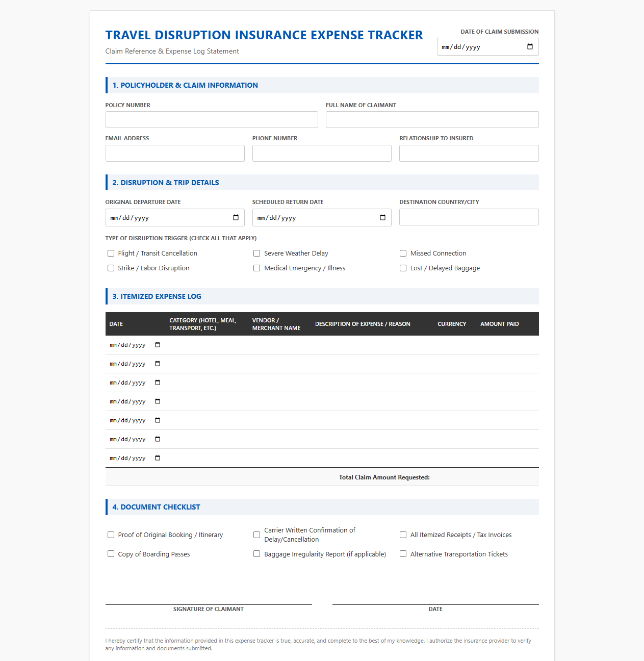Click Type of Disruption Trigger label
The width and height of the screenshot is (644, 661).
[x=181, y=238]
